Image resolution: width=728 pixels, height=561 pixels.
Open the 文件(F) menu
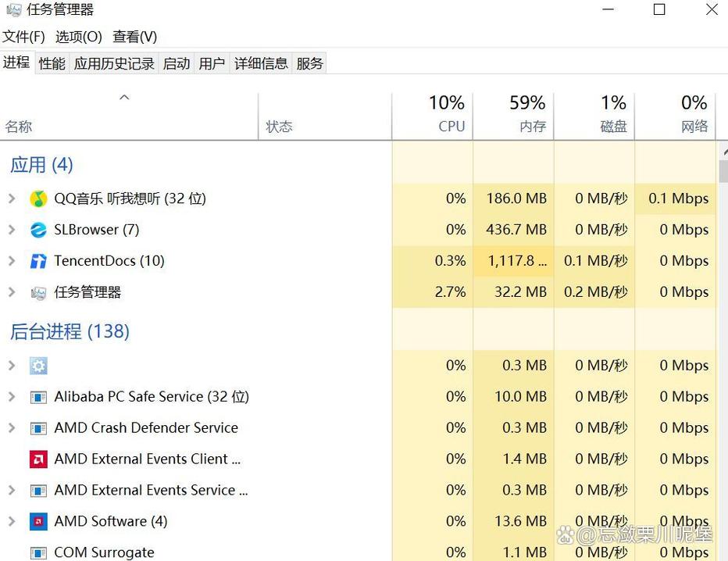coord(23,37)
